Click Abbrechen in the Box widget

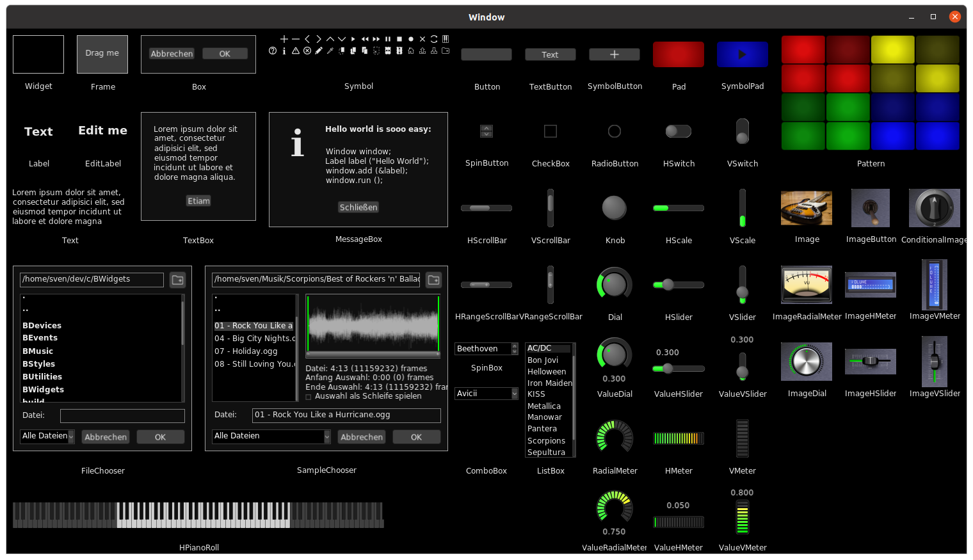click(172, 54)
